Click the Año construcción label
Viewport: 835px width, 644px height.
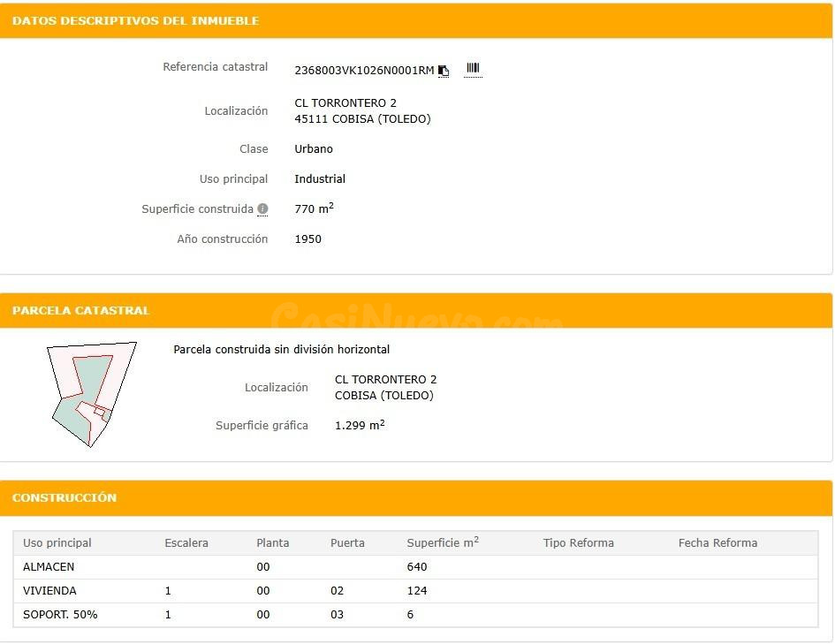pyautogui.click(x=223, y=239)
